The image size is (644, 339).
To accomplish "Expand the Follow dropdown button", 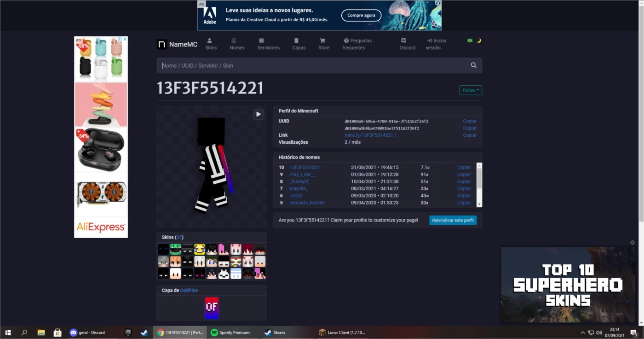I will click(471, 90).
